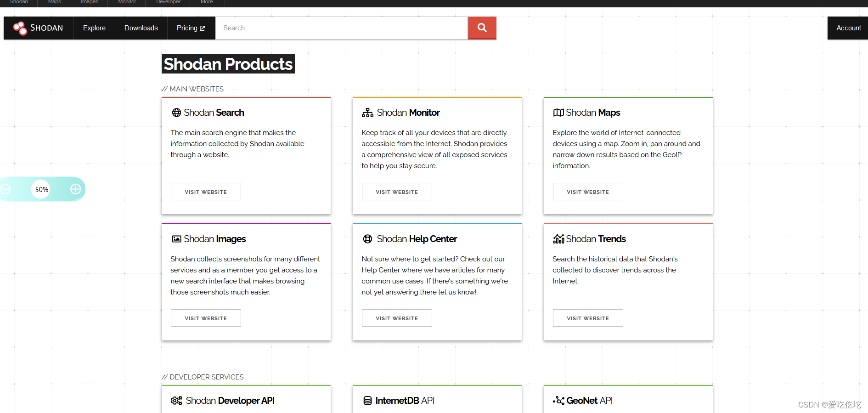Click the Shodan Images card title
This screenshot has width=868, height=413.
215,239
